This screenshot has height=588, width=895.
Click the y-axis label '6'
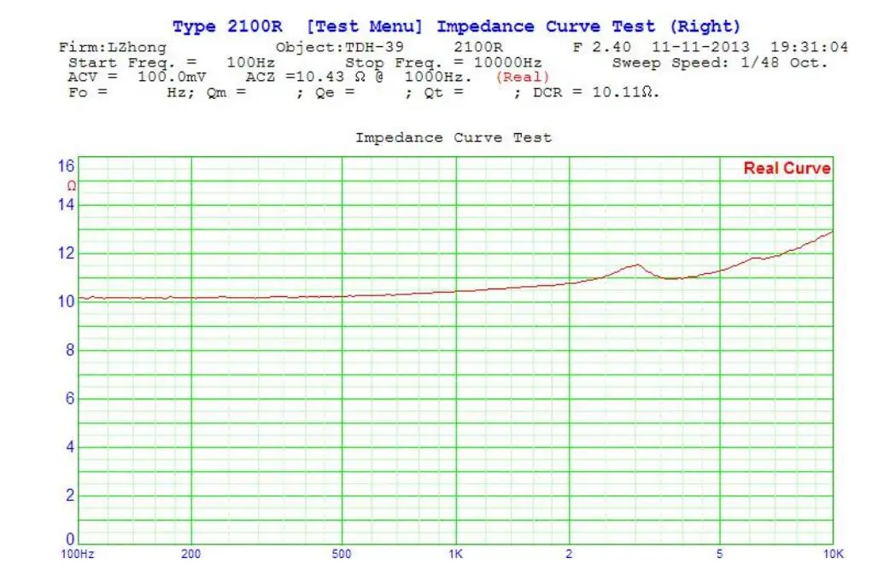pyautogui.click(x=70, y=398)
